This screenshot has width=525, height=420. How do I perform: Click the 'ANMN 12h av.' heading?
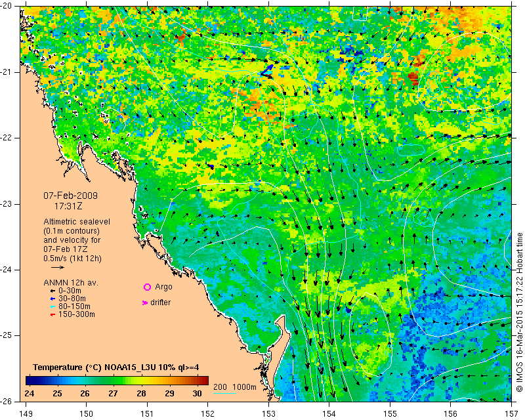tap(71, 283)
